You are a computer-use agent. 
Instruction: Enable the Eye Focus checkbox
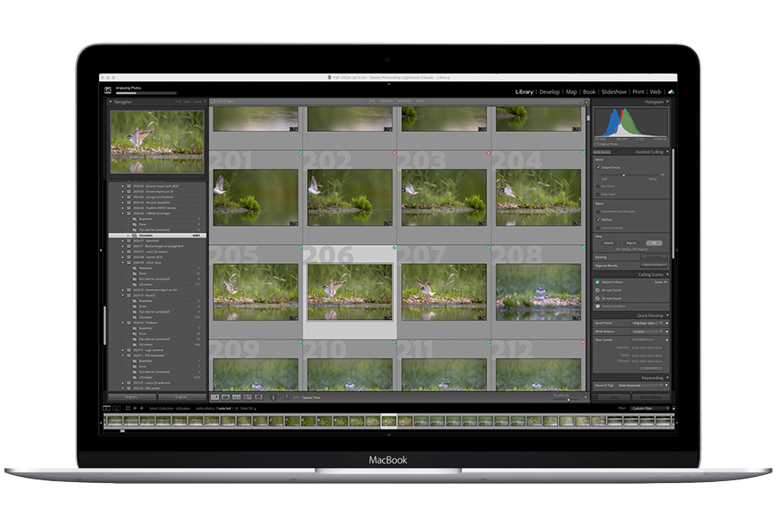(x=598, y=185)
